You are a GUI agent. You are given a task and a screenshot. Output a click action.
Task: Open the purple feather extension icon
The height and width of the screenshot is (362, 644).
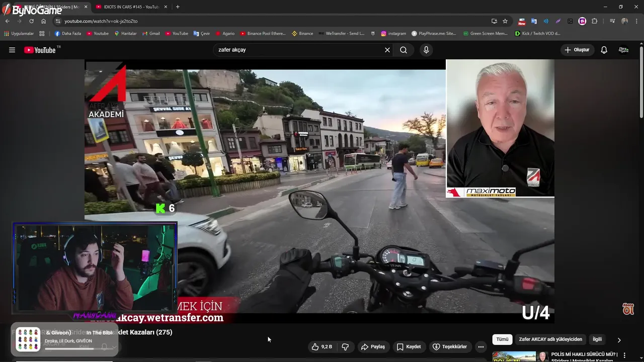point(558,21)
